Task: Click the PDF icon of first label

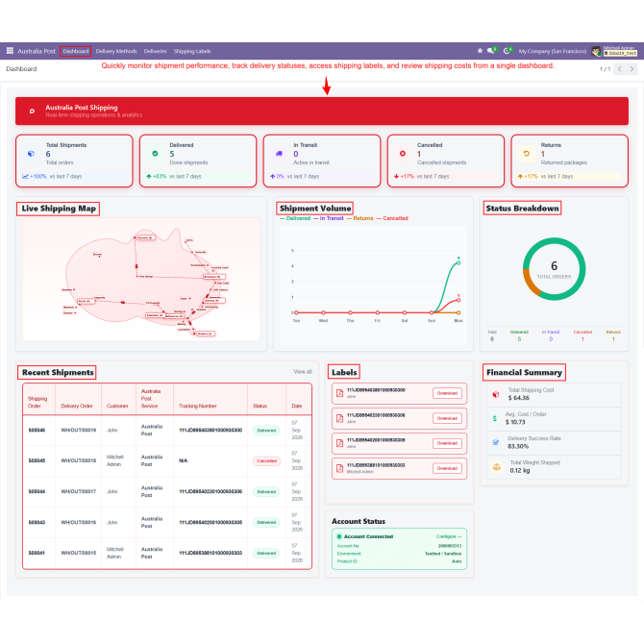Action: pyautogui.click(x=339, y=393)
